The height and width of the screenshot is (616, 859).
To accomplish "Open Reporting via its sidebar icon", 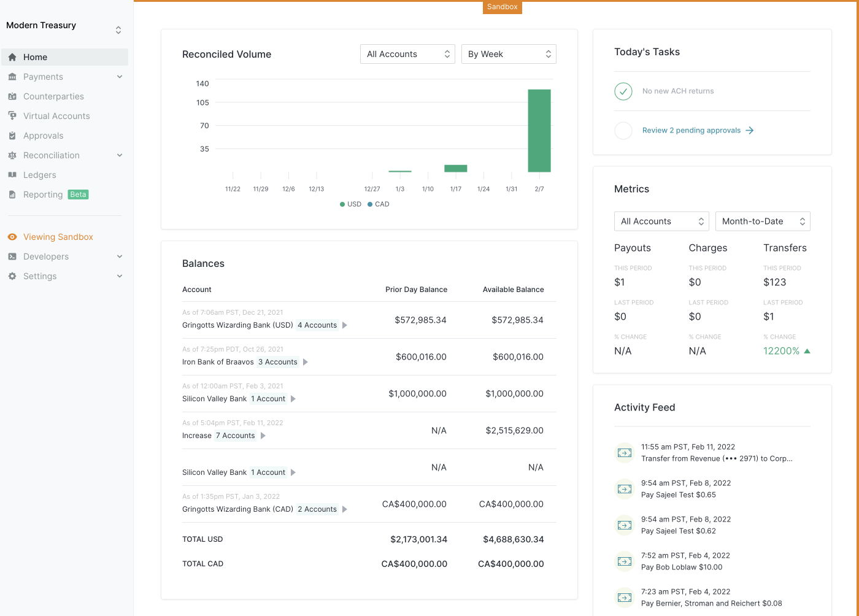I will point(12,194).
